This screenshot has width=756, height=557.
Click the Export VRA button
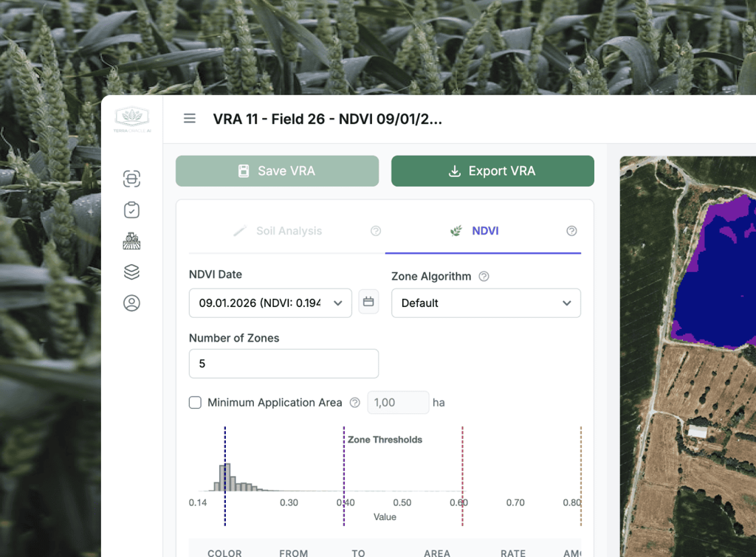pos(492,170)
